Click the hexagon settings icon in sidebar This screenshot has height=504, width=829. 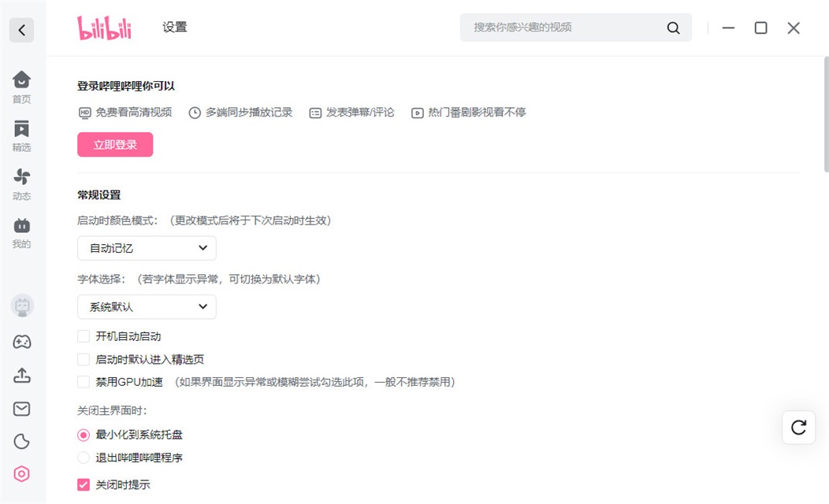coord(22,474)
